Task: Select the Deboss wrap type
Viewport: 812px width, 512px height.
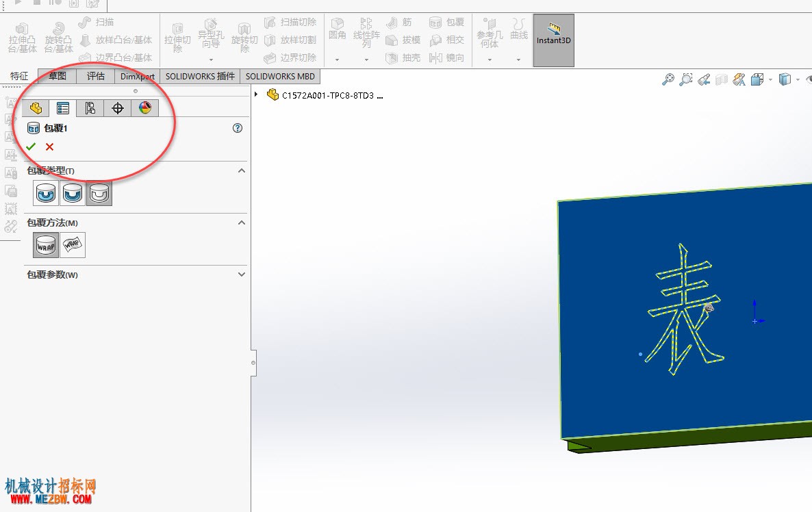Action: (73, 194)
